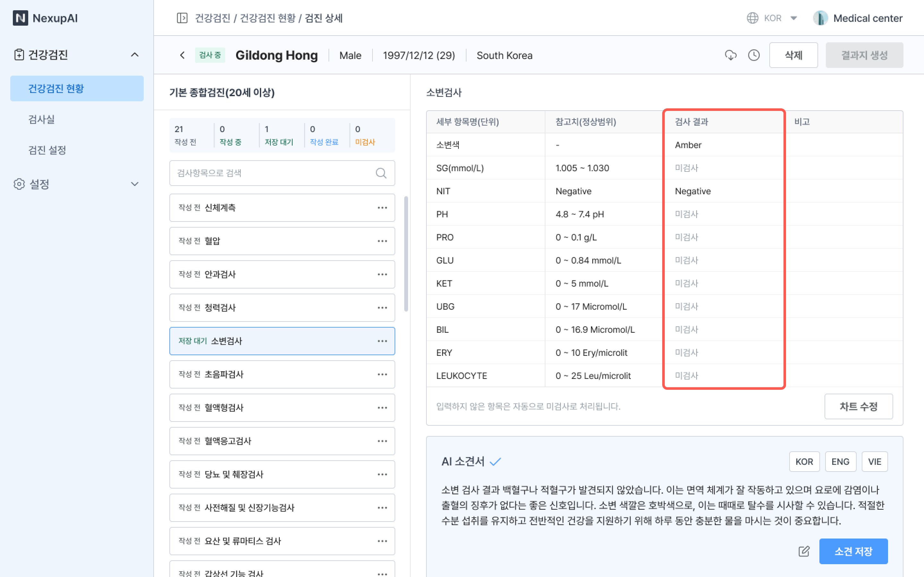The height and width of the screenshot is (577, 924).
Task: Click the 소견 저장 button
Action: pyautogui.click(x=853, y=551)
